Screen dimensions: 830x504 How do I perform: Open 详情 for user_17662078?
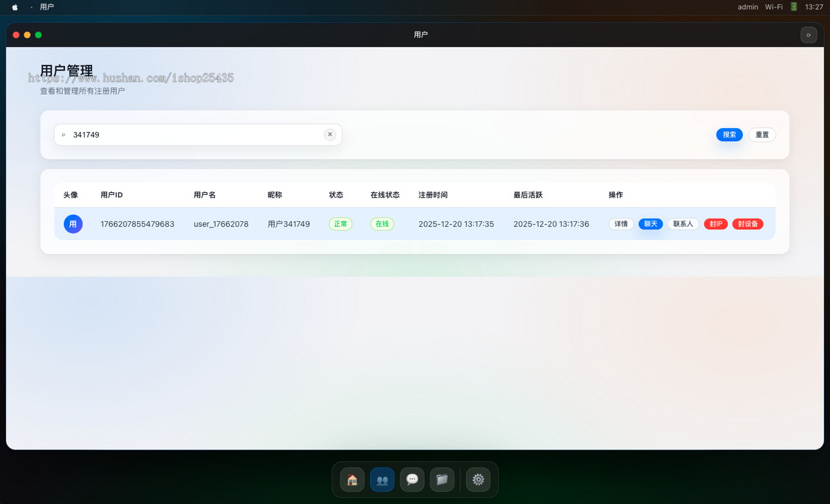coord(621,224)
